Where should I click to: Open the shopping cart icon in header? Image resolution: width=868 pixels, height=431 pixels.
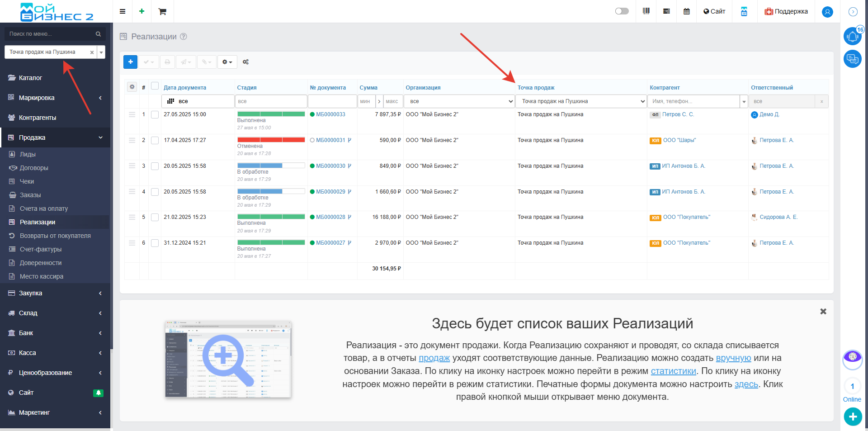[x=162, y=12]
